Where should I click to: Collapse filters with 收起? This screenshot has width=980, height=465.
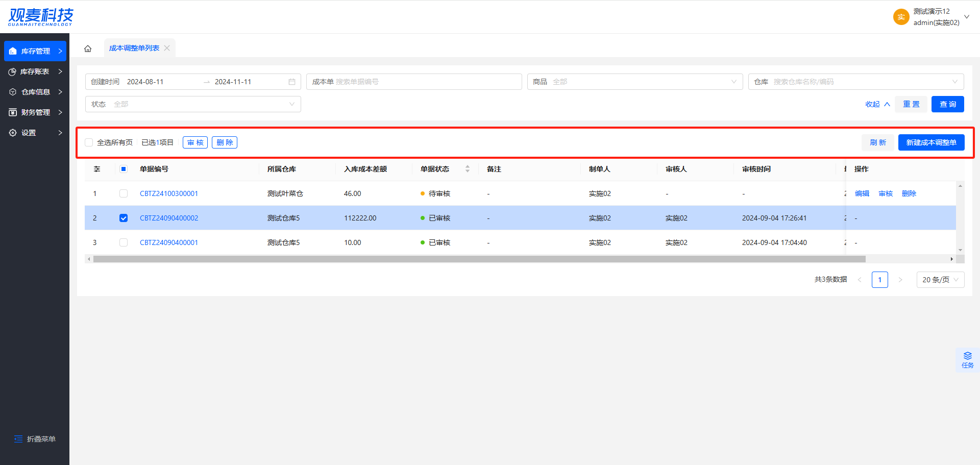[877, 104]
